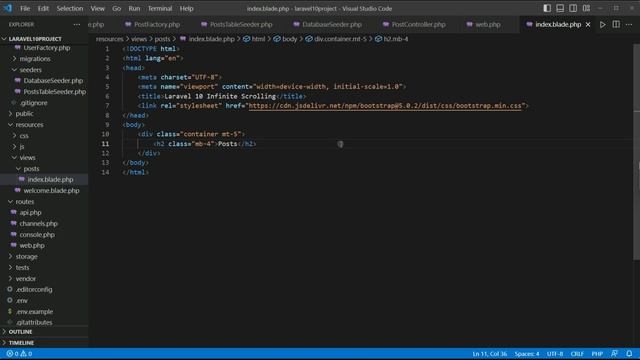
Task: Change indentation via Spaces: 4
Action: [527, 353]
